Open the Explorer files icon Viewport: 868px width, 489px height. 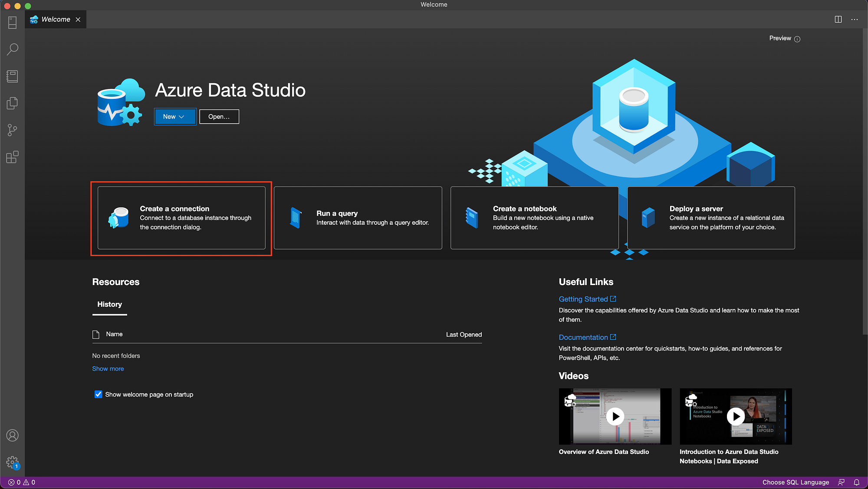pyautogui.click(x=12, y=103)
